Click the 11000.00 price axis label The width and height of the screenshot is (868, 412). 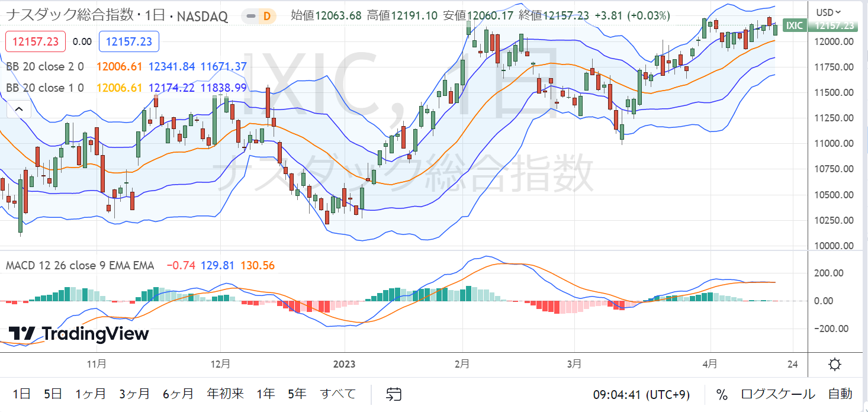[x=833, y=143]
